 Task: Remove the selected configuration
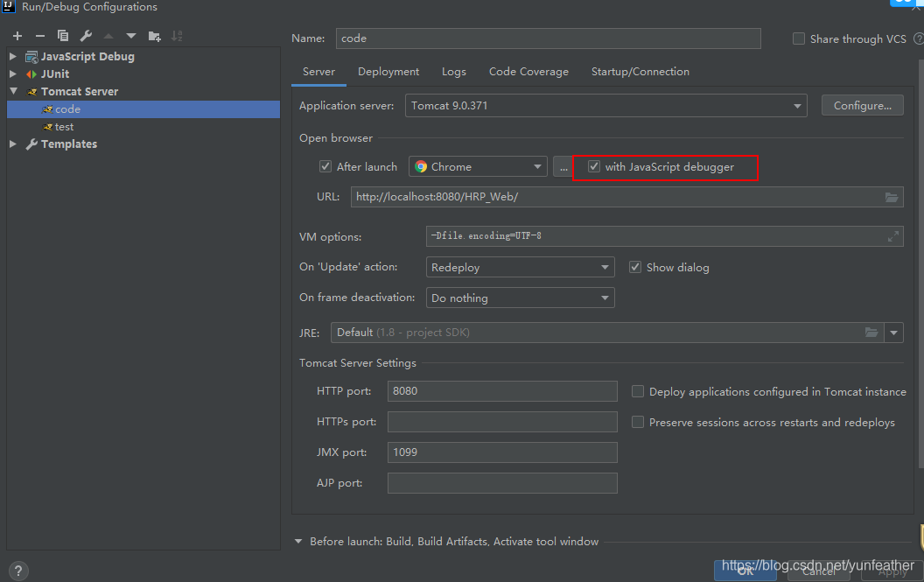40,36
